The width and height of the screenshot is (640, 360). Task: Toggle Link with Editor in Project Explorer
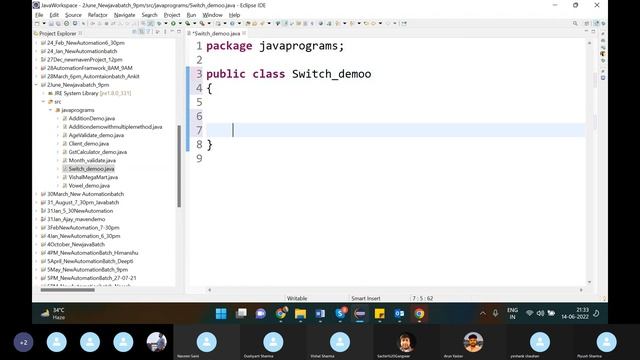(140, 32)
